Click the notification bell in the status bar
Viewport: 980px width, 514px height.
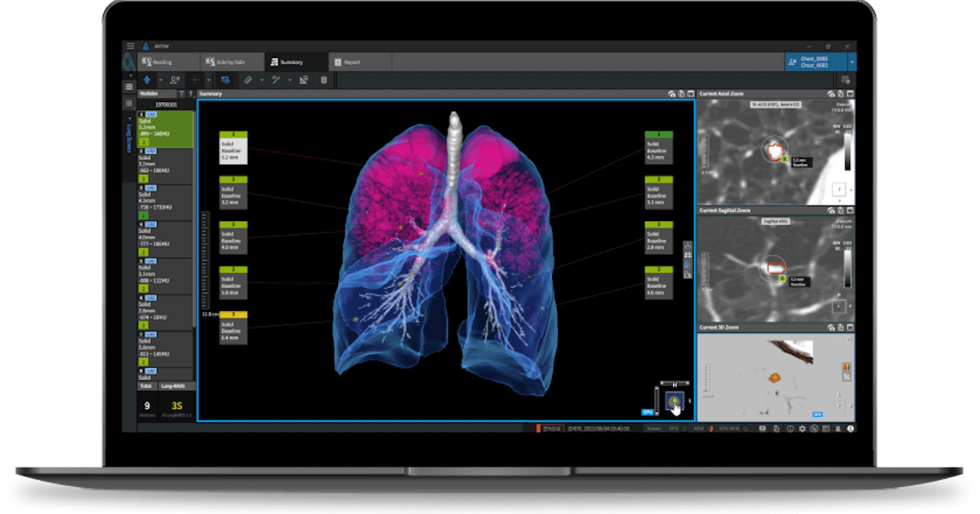pos(837,428)
